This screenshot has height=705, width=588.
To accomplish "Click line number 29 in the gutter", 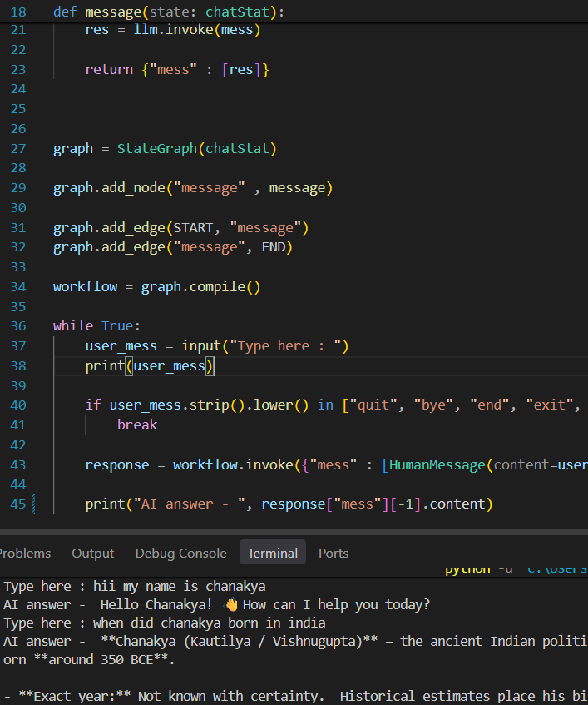I will click(18, 188).
